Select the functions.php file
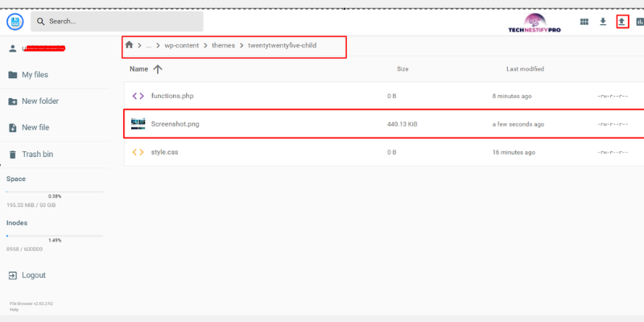 384,96
